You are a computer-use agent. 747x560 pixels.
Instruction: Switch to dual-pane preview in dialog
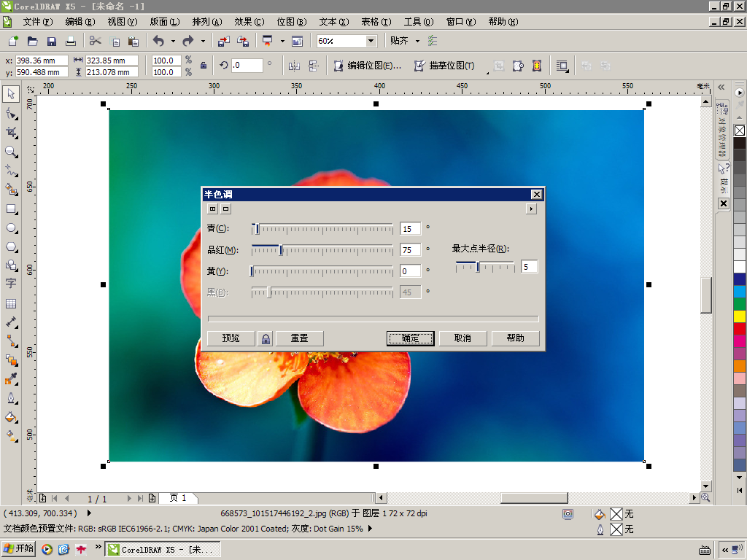pyautogui.click(x=212, y=209)
